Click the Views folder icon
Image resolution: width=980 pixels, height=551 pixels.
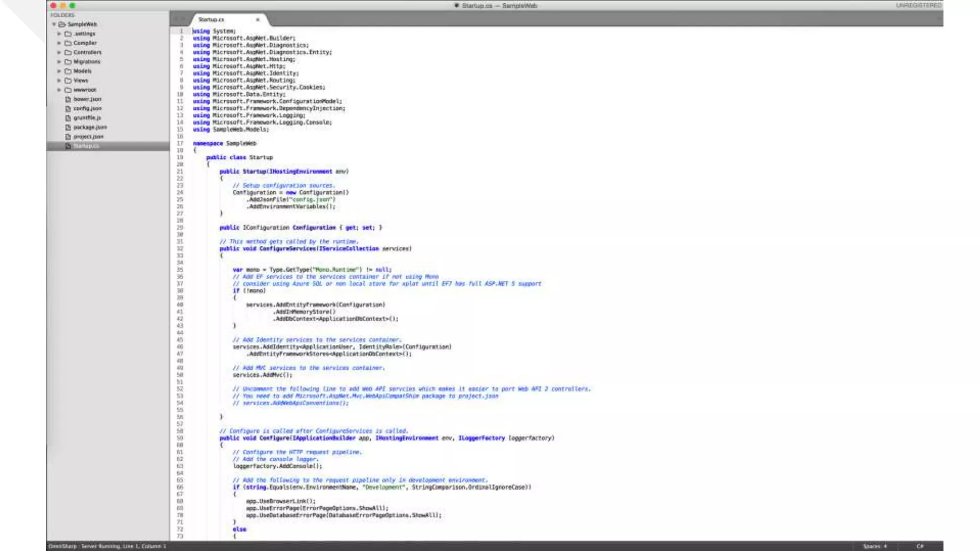point(68,81)
